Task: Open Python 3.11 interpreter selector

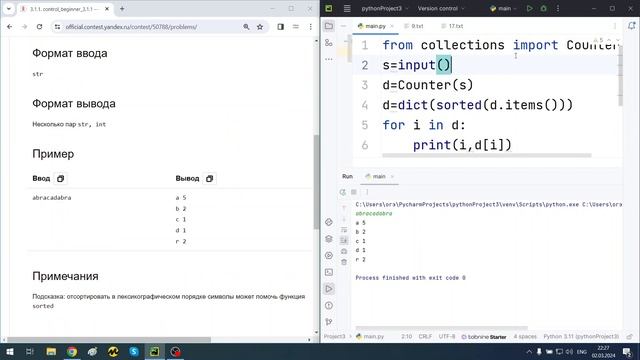Action: pyautogui.click(x=581, y=337)
